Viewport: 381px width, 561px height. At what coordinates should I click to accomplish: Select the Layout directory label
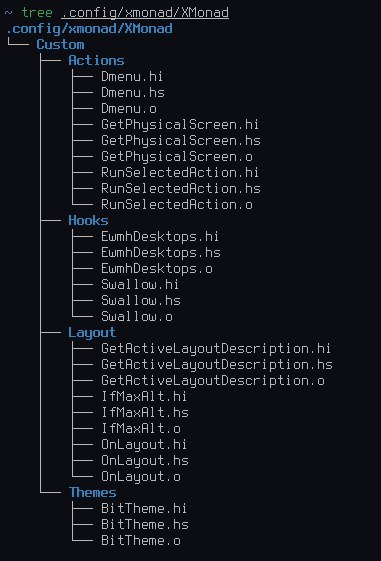click(x=92, y=333)
